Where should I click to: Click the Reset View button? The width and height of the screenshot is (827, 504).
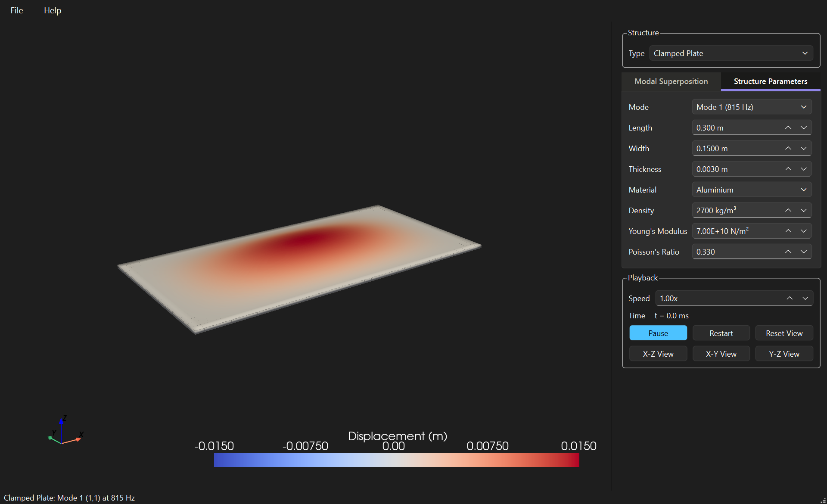pos(784,333)
